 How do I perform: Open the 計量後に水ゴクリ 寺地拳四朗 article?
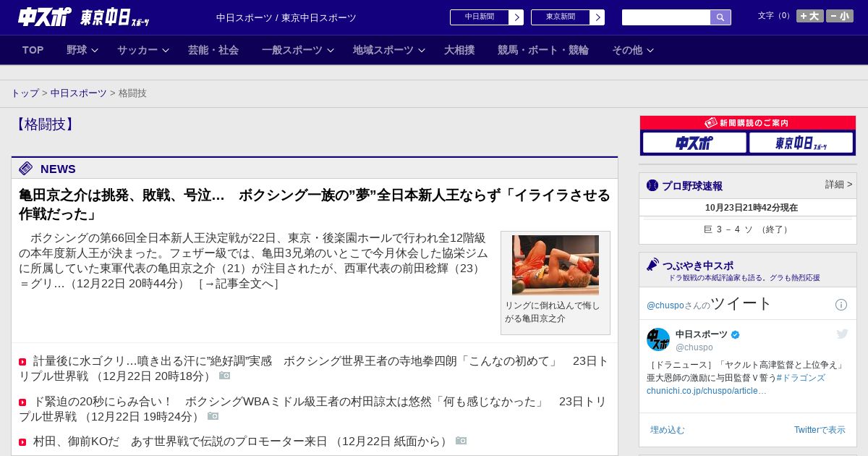314,368
